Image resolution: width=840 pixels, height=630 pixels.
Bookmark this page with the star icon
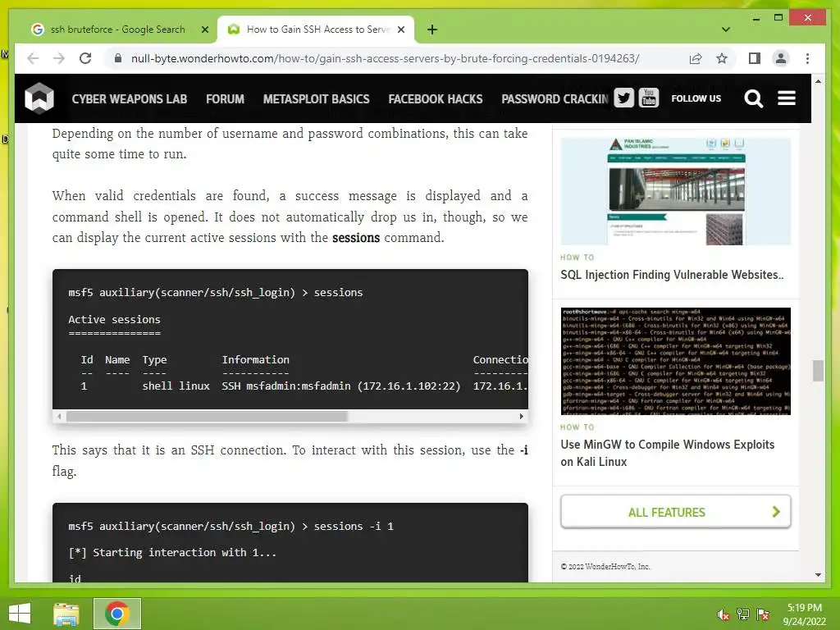click(722, 58)
